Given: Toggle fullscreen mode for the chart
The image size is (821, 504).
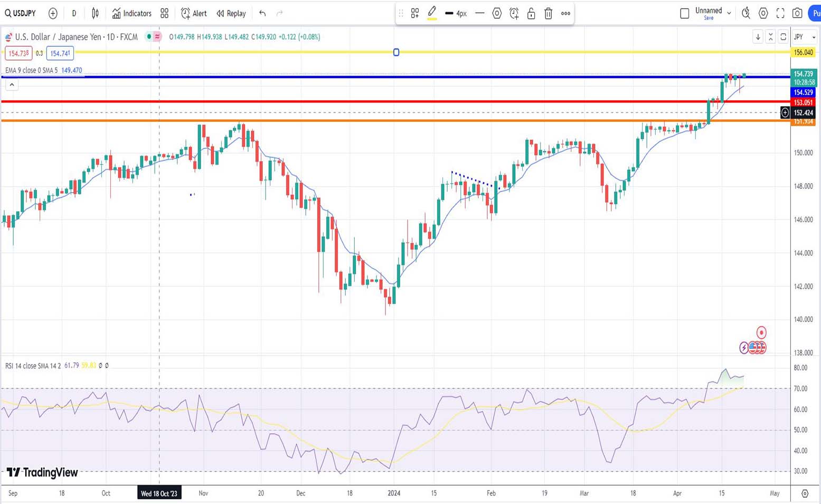Looking at the screenshot, I should (780, 13).
